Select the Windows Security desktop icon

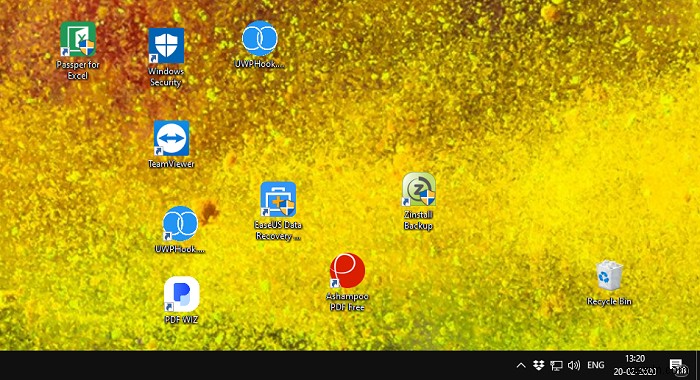point(166,57)
